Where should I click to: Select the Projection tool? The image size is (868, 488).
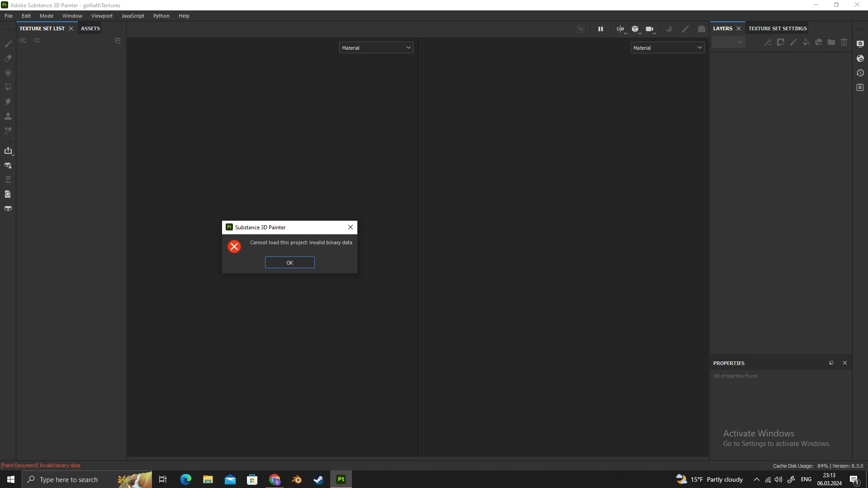[8, 73]
